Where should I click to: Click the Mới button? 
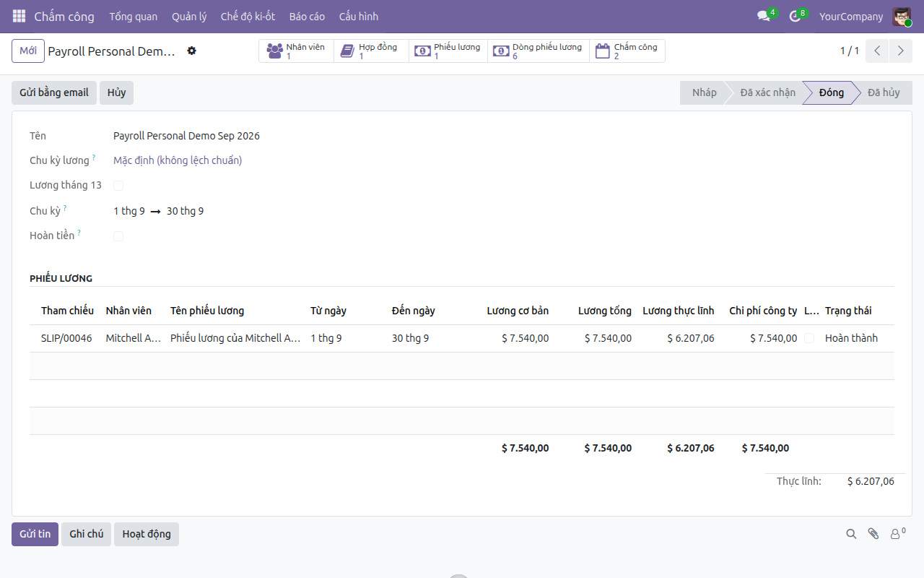click(x=28, y=51)
